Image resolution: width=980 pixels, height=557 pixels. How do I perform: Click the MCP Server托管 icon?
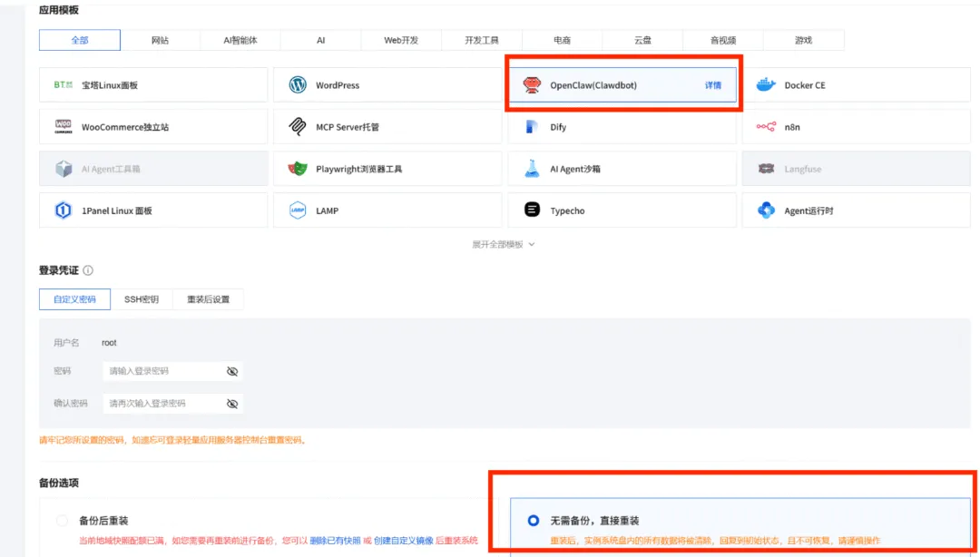[x=298, y=126]
